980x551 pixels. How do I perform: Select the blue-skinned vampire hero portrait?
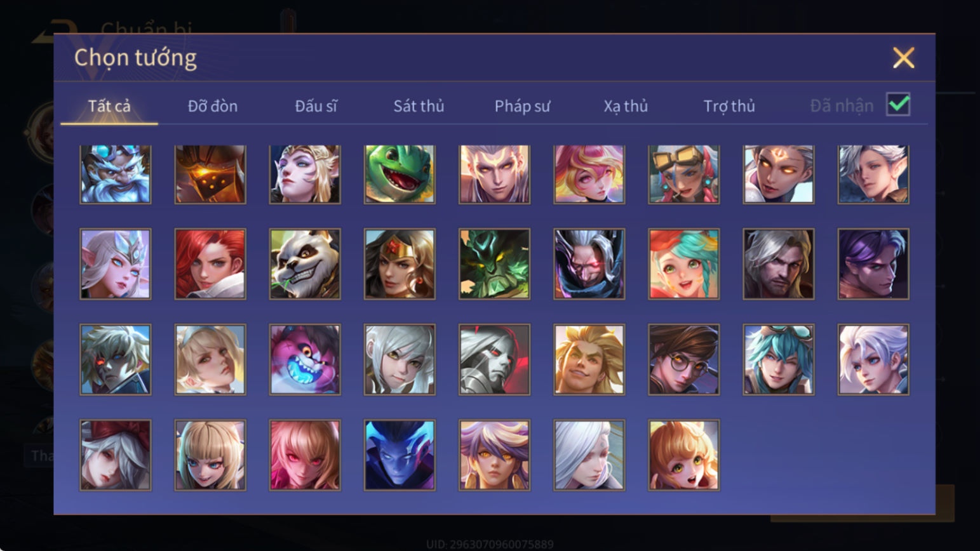pyautogui.click(x=399, y=455)
